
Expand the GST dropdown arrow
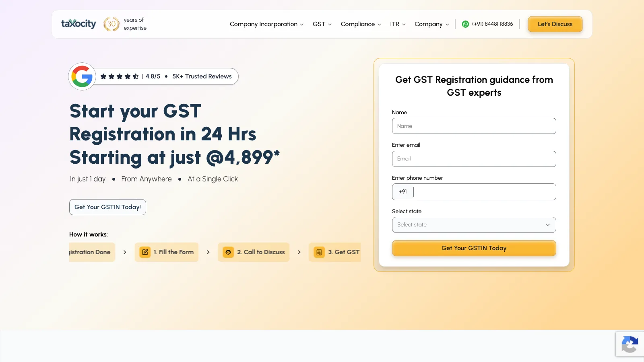[x=330, y=25]
